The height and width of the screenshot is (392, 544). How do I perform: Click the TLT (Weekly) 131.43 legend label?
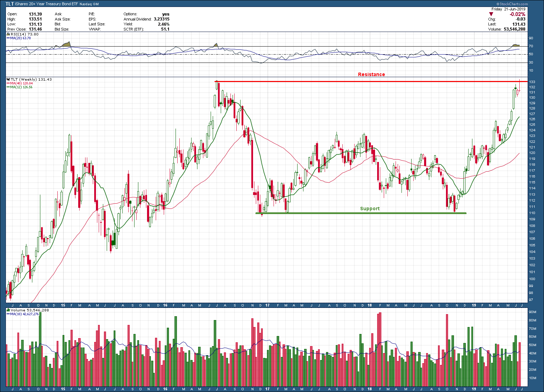point(31,80)
